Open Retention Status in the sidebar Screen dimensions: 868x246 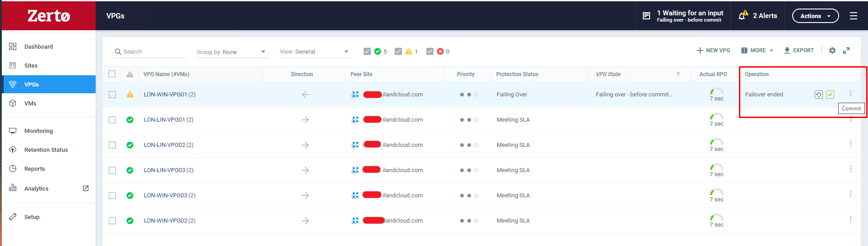(x=46, y=150)
